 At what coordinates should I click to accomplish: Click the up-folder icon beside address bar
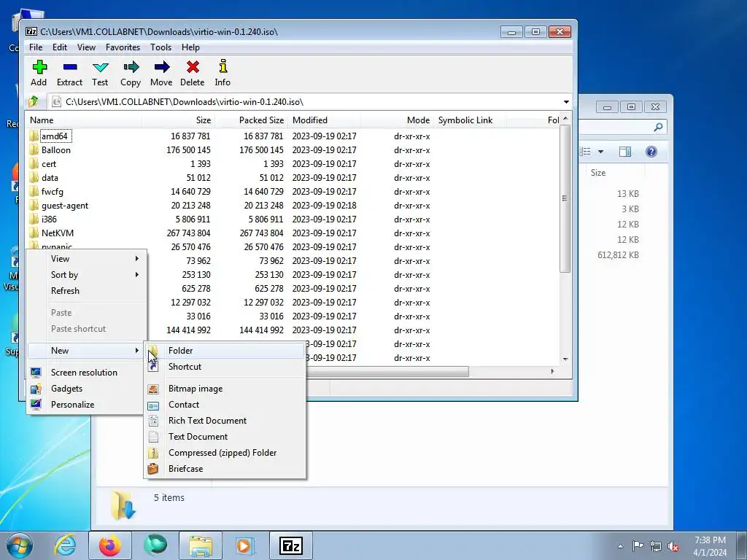[34, 101]
